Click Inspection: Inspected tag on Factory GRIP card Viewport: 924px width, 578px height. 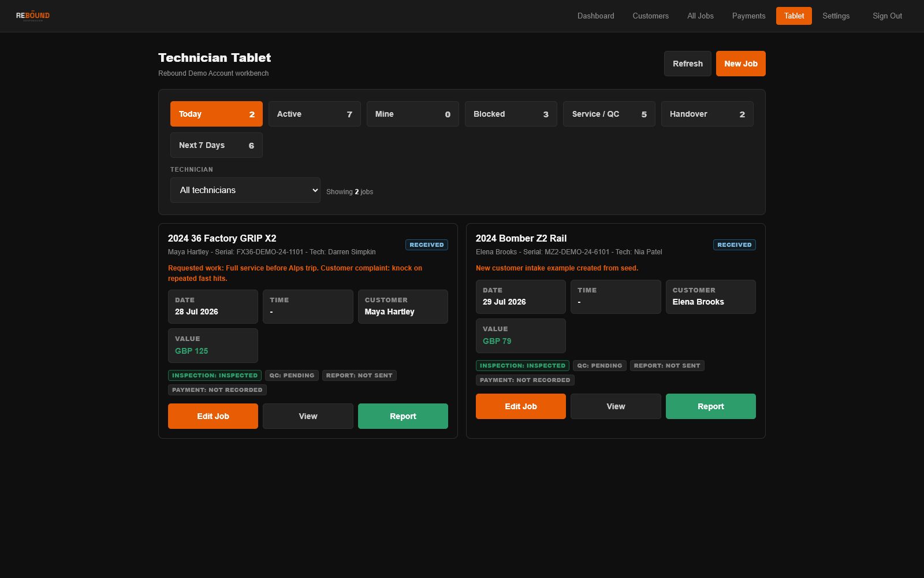click(214, 376)
